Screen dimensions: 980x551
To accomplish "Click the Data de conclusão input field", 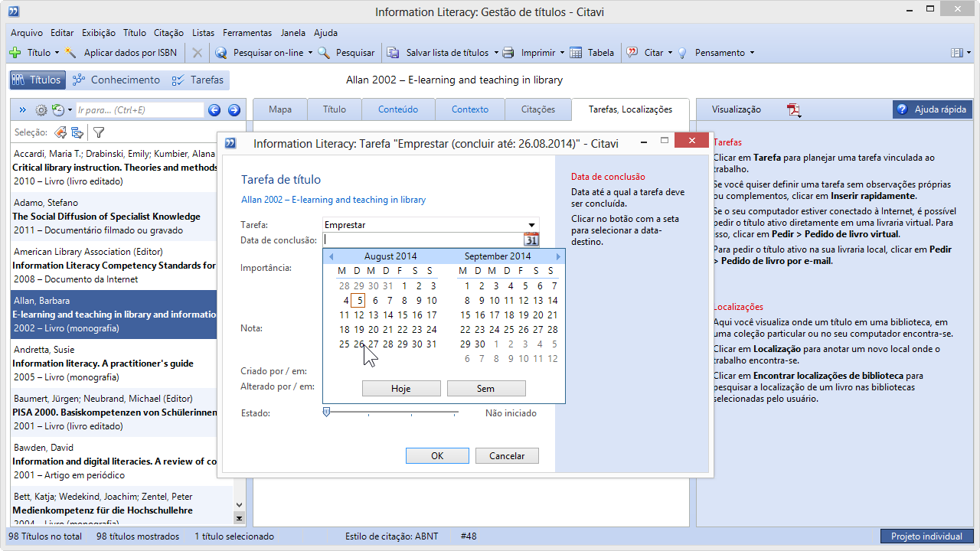I will click(x=423, y=240).
